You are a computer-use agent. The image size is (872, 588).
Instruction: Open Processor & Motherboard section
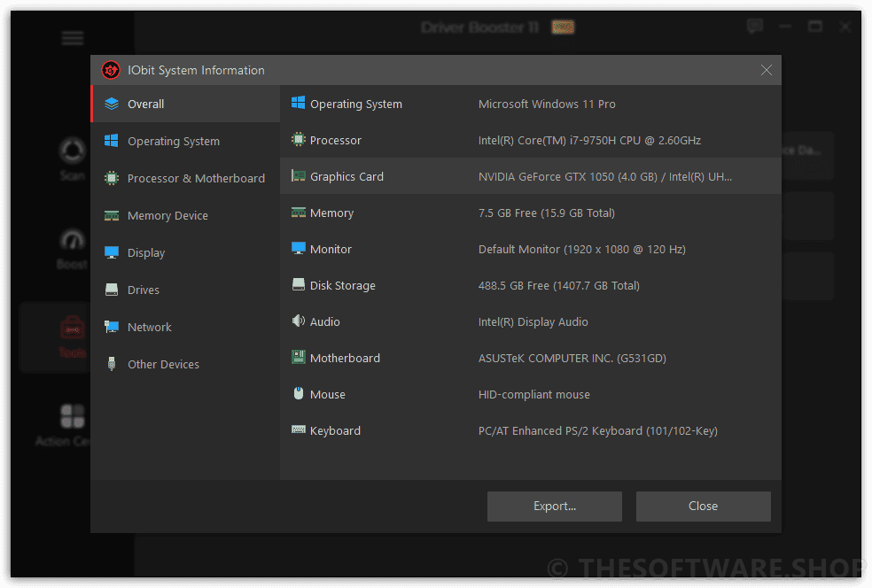tap(185, 178)
